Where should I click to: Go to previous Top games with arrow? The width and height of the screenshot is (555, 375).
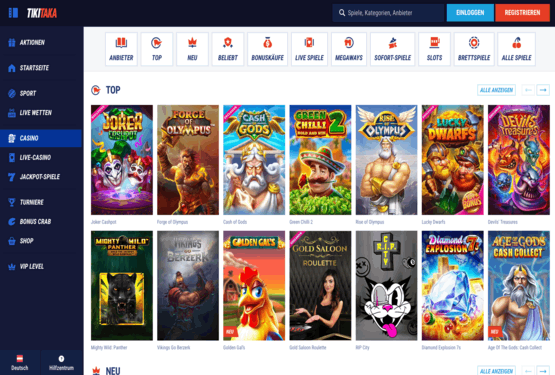pos(528,90)
